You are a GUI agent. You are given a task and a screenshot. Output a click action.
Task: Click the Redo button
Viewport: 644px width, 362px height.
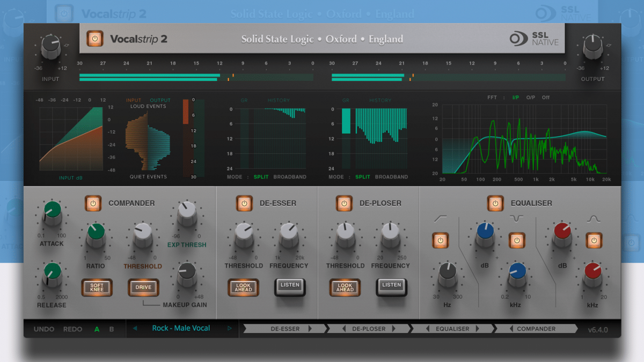(x=72, y=329)
